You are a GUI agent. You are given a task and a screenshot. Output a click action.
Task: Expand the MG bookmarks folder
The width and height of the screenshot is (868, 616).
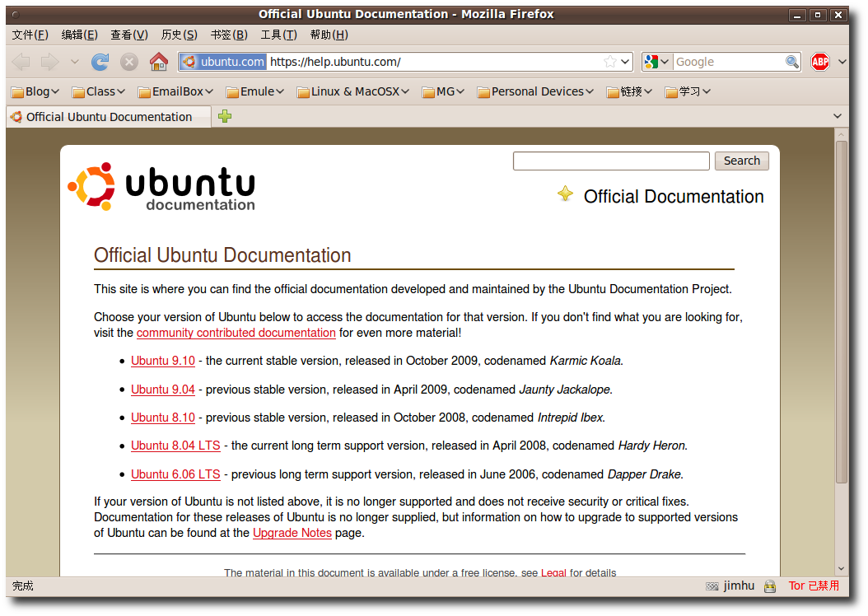(443, 92)
